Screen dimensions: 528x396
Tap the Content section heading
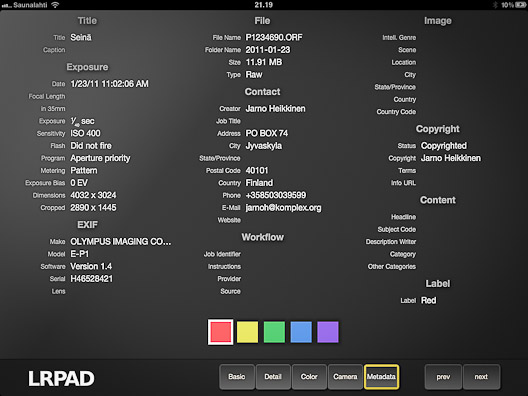437,200
